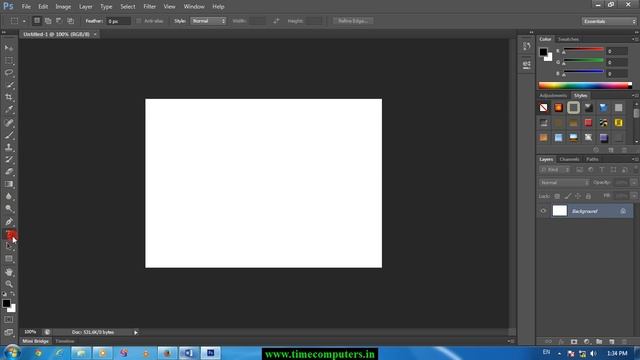Click the Photoshop taskbar icon

click(x=210, y=353)
